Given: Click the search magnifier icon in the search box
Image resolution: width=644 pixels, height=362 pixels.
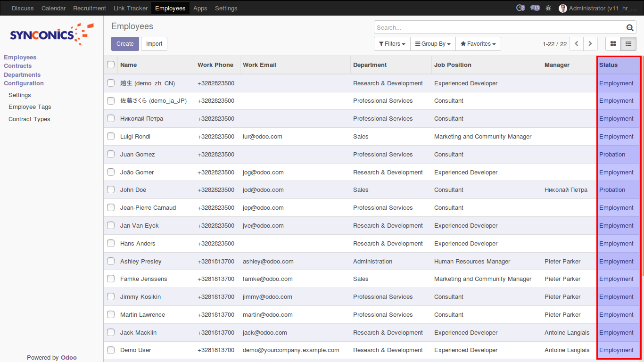Looking at the screenshot, I should click(x=630, y=28).
